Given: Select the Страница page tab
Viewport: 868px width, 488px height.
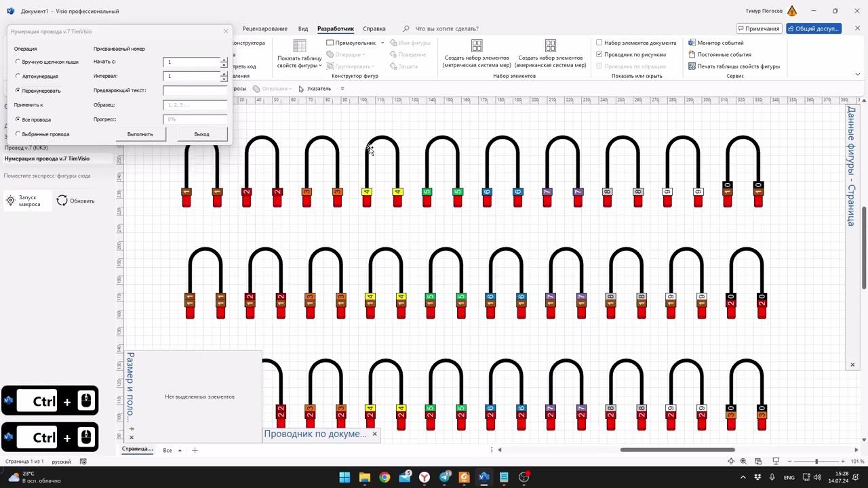Looking at the screenshot, I should point(138,449).
